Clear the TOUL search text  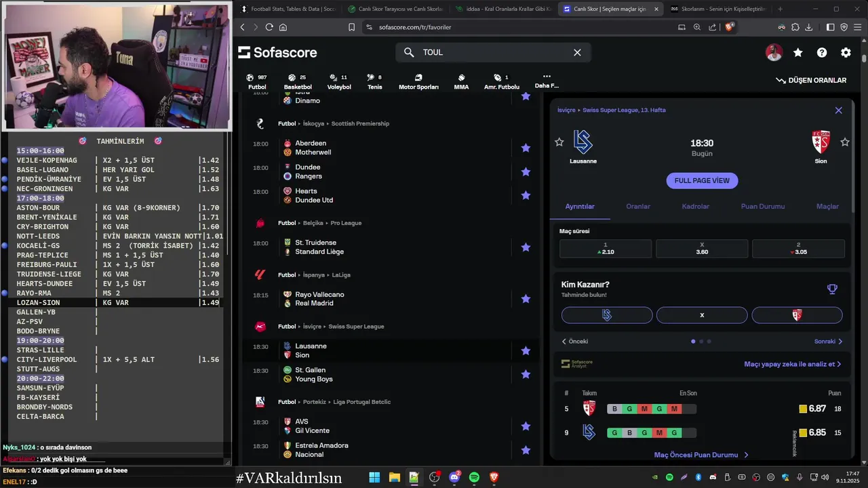(577, 52)
